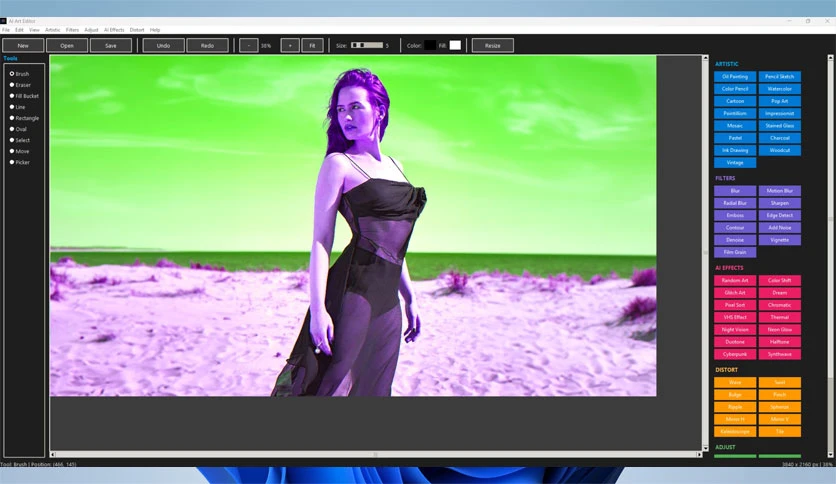Image resolution: width=836 pixels, height=484 pixels.
Task: Apply the Pop Art effect
Action: tap(779, 101)
